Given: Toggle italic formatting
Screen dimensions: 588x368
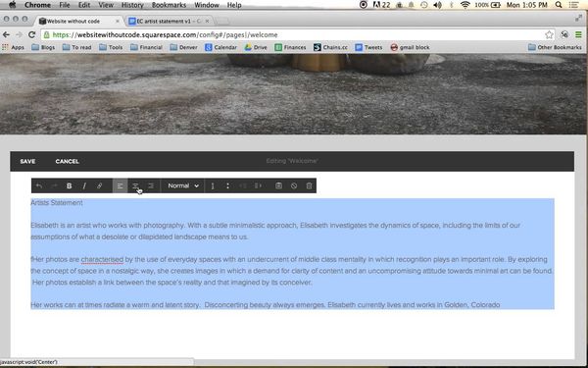Looking at the screenshot, I should click(x=84, y=185).
